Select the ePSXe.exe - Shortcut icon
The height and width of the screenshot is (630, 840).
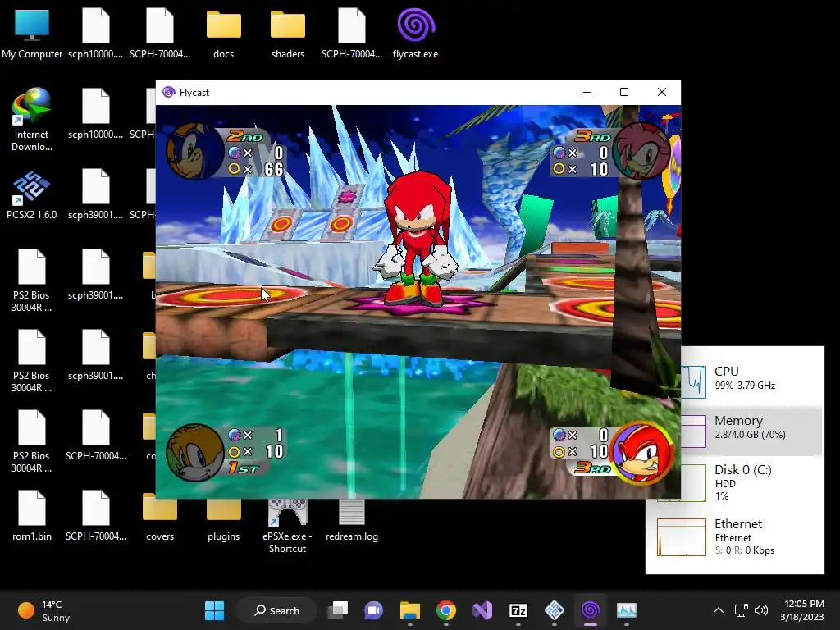(288, 524)
